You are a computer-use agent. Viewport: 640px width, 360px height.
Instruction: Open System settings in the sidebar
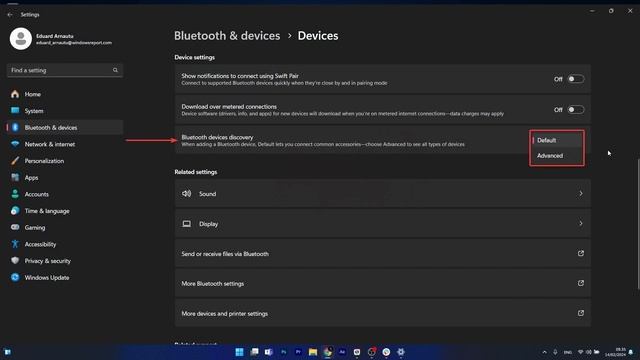point(65,111)
